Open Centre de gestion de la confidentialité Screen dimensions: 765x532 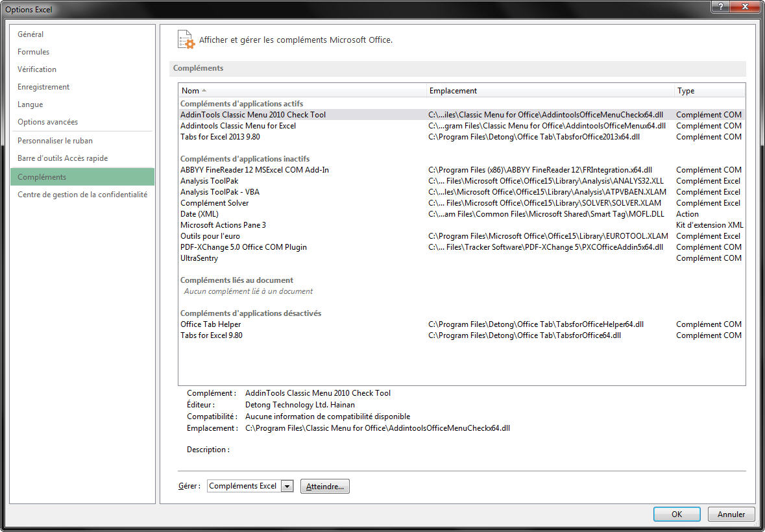tap(82, 194)
